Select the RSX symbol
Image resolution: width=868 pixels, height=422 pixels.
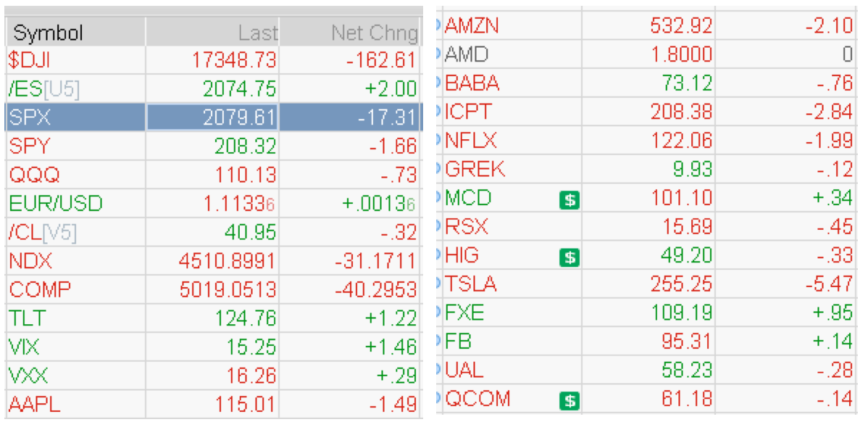(467, 226)
